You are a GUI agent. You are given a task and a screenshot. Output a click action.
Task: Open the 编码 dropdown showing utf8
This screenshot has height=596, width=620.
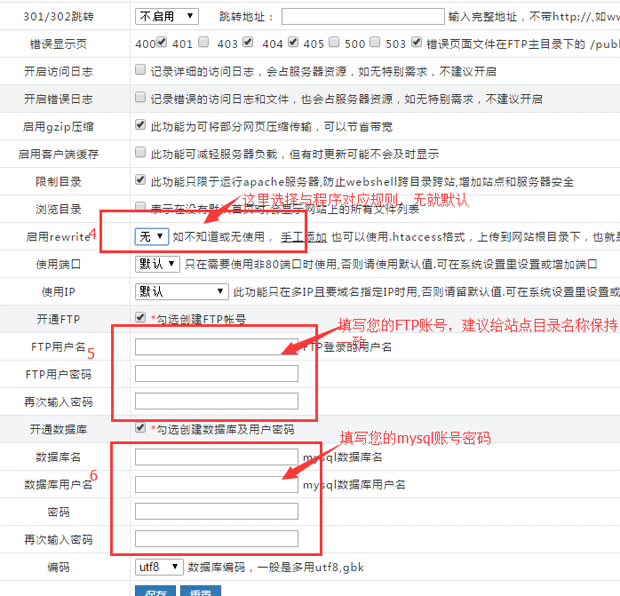158,567
